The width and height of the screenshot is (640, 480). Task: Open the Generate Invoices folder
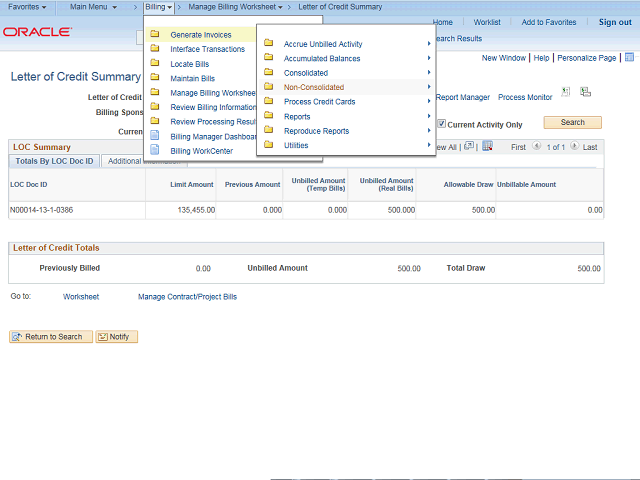click(x=200, y=35)
